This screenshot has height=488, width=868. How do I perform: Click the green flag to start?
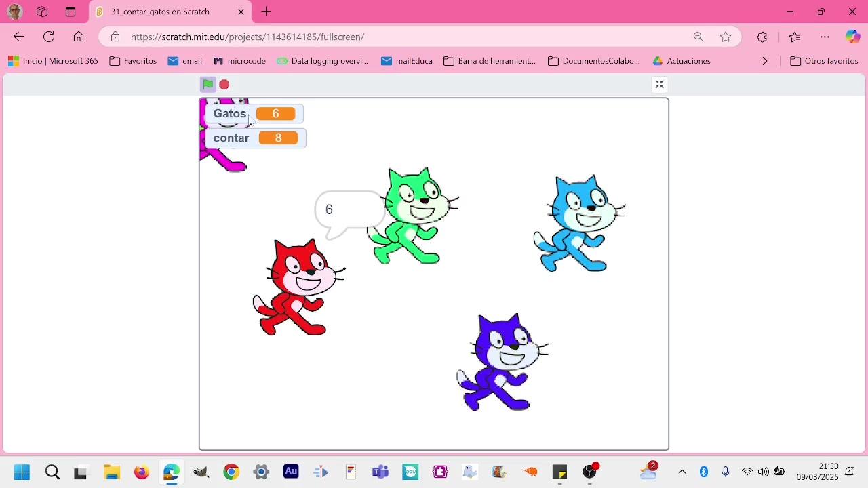point(208,85)
